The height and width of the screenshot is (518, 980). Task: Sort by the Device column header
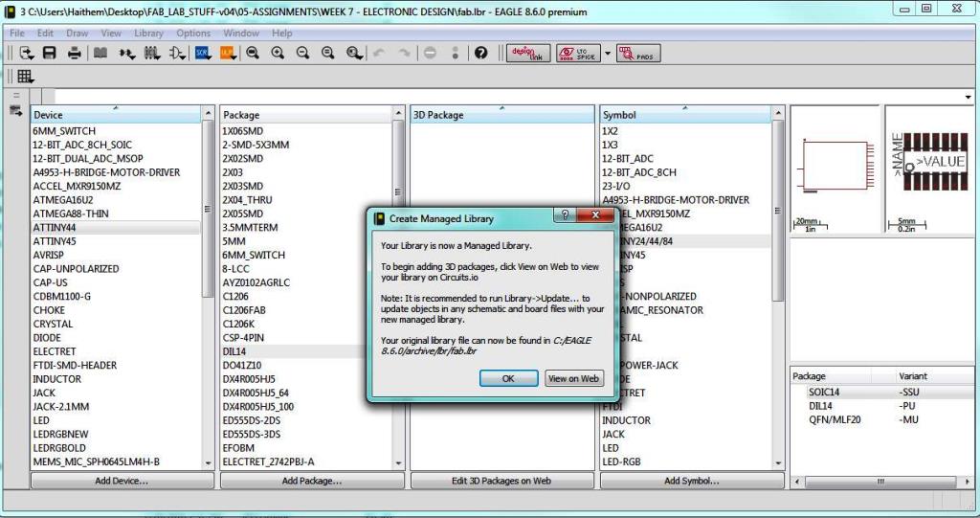pos(116,115)
